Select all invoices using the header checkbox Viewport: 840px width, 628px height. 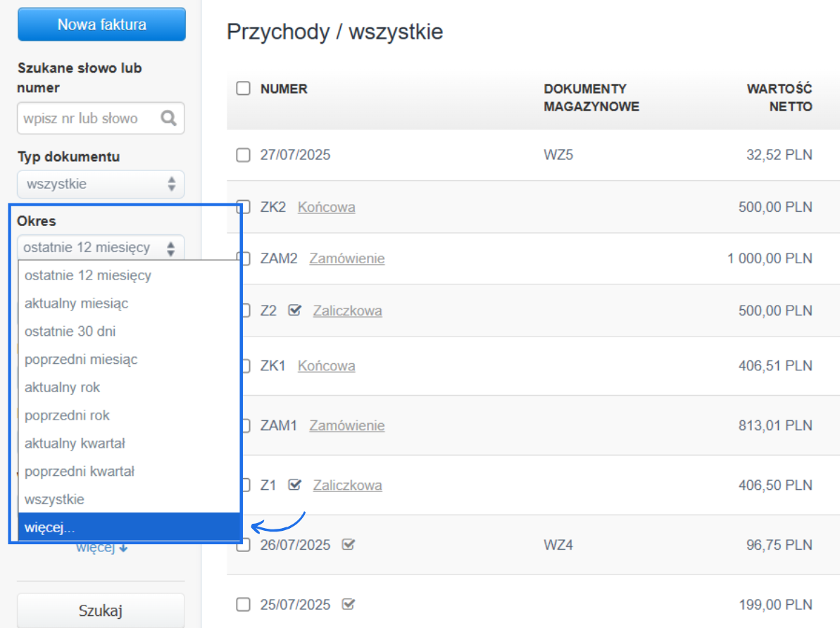tap(242, 88)
